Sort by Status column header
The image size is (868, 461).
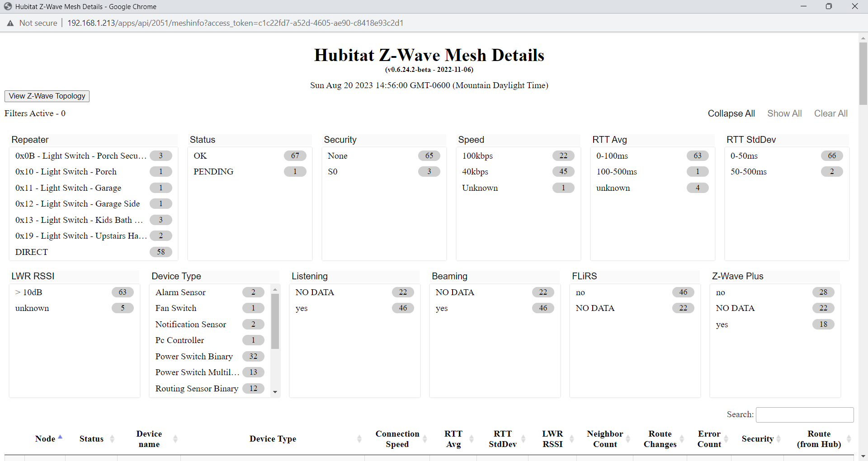tap(91, 439)
